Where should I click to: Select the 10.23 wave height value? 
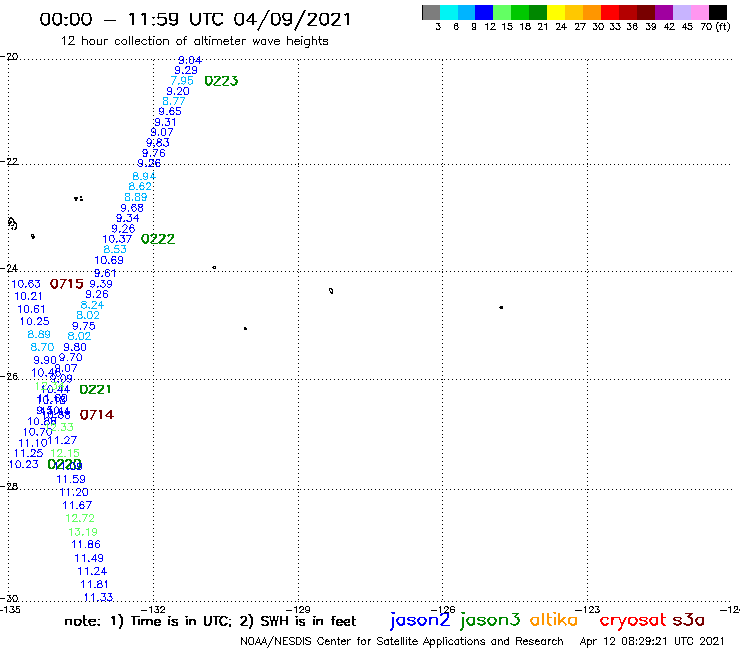pos(24,464)
